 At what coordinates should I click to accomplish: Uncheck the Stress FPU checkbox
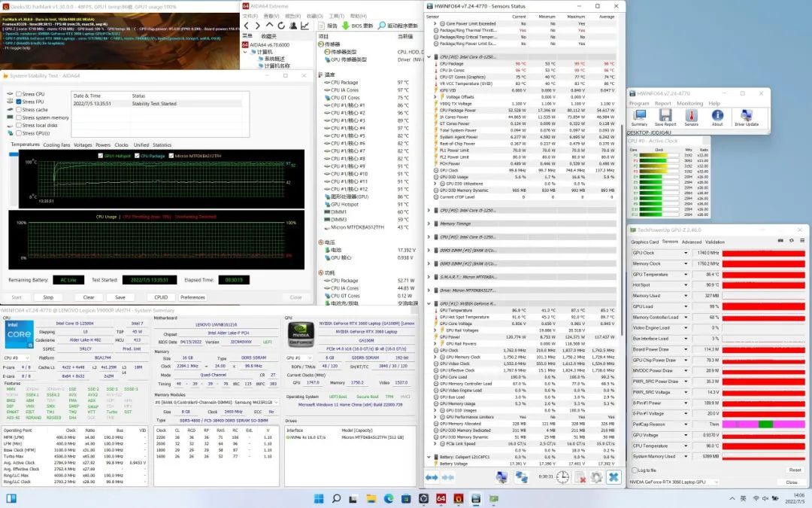(x=19, y=102)
